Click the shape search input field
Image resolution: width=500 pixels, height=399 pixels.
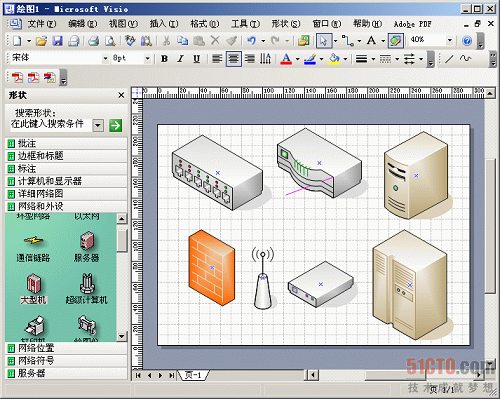(52, 124)
